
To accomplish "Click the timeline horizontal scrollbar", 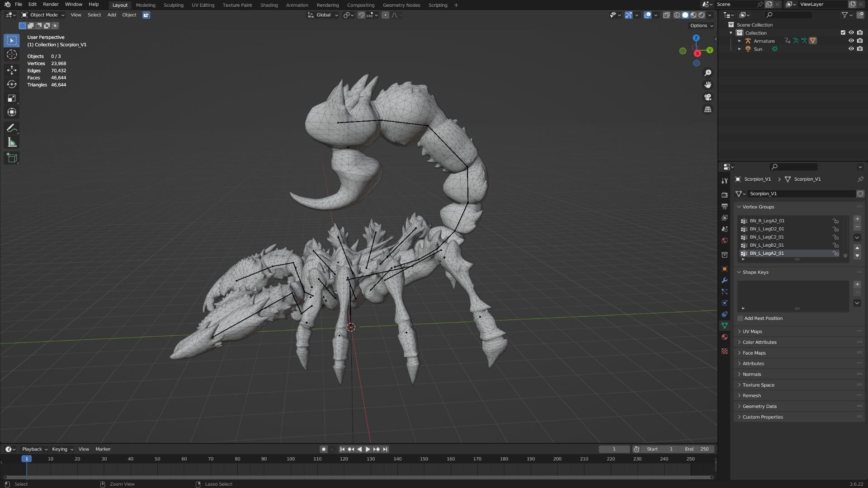I will 359,477.
